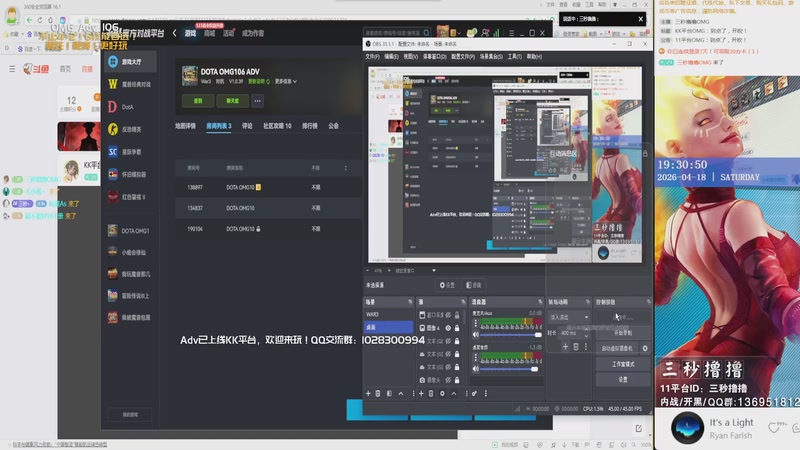Toggle visibility eye for 图像 4 source

(448, 328)
